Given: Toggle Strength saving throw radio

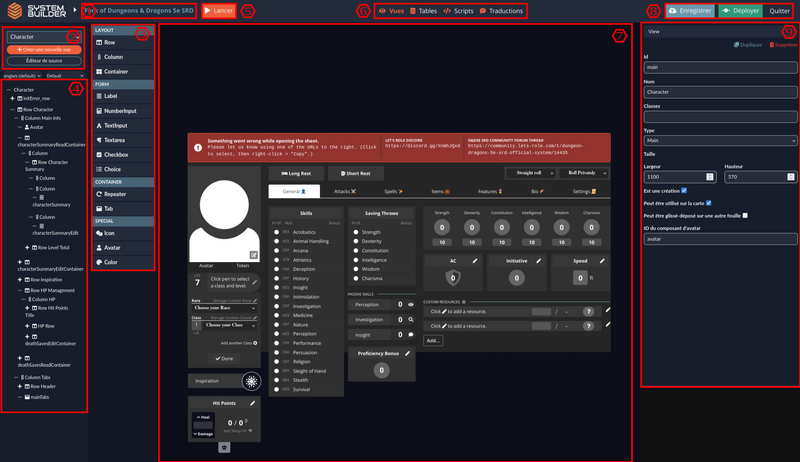Looking at the screenshot, I should [356, 232].
